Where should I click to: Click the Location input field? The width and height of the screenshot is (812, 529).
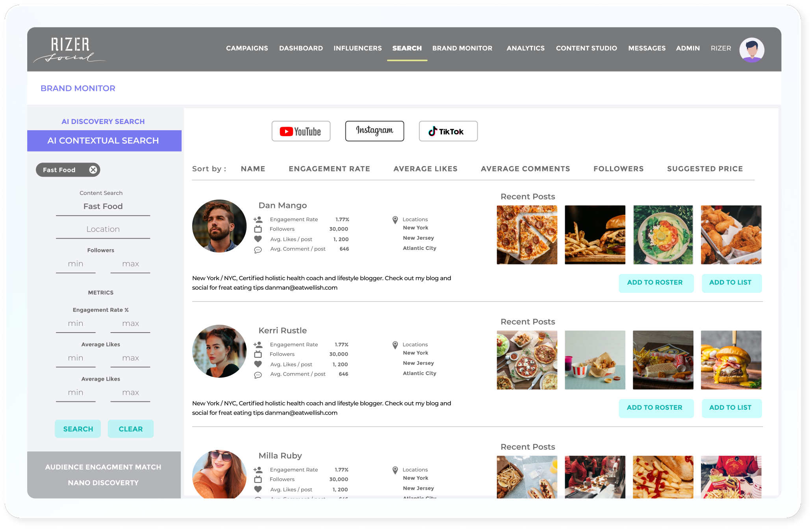[103, 229]
